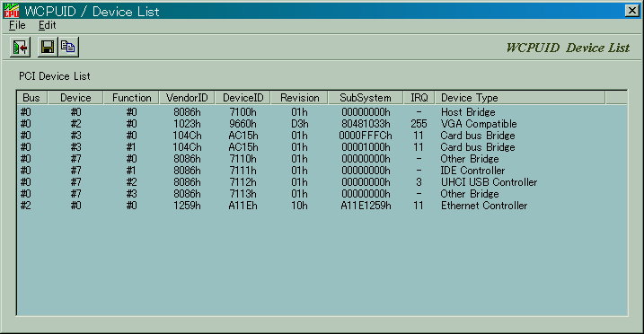Click revision value 10h

pyautogui.click(x=299, y=206)
